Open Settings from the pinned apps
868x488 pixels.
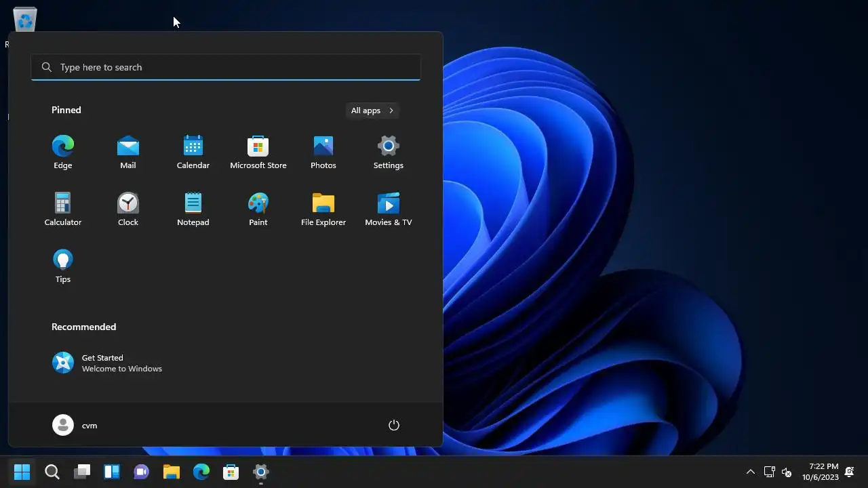(389, 152)
